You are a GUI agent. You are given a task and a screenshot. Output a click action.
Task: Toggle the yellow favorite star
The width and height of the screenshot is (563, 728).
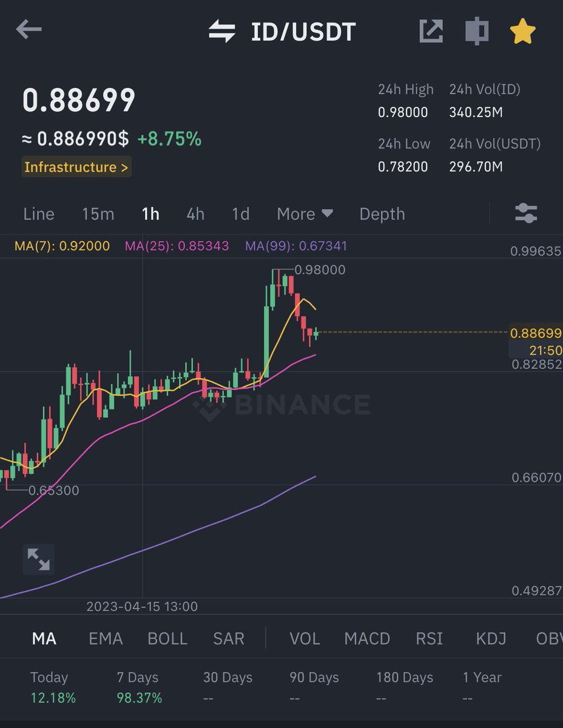click(x=522, y=30)
